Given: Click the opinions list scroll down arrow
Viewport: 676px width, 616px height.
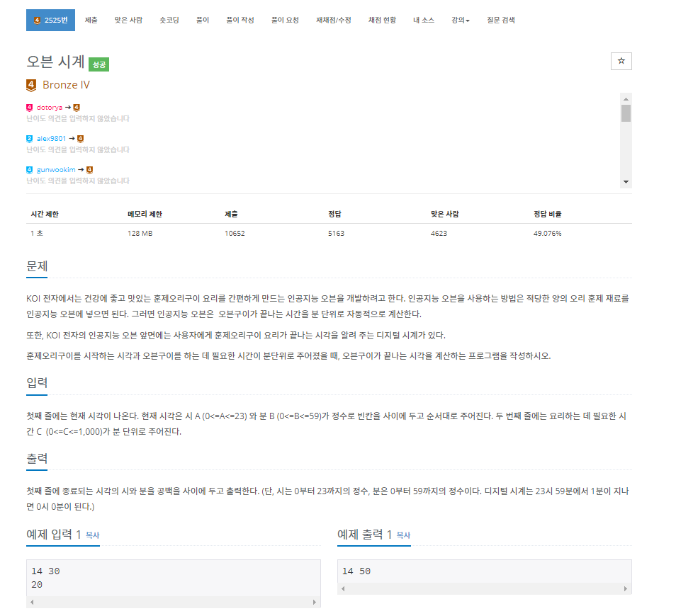Looking at the screenshot, I should tap(626, 182).
